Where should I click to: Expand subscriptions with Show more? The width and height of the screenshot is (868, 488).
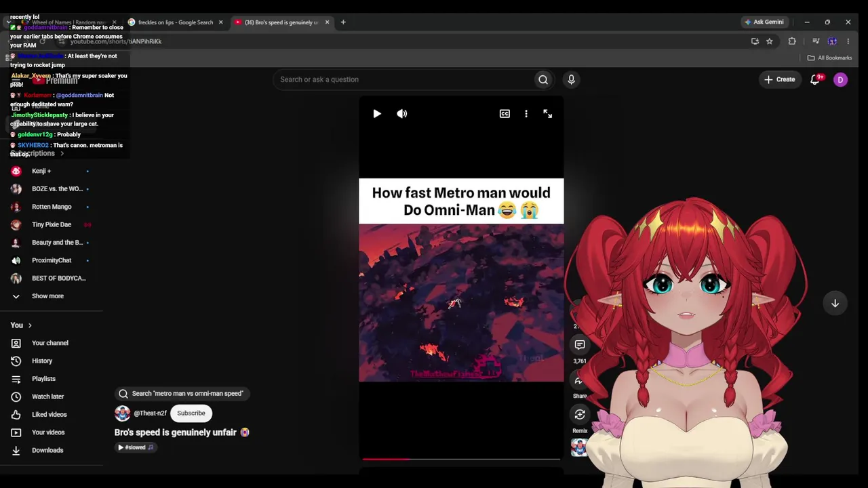click(47, 296)
